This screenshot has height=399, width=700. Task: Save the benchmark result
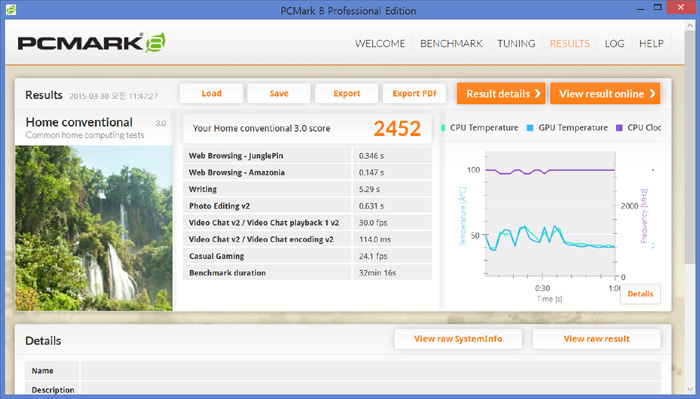tap(279, 93)
